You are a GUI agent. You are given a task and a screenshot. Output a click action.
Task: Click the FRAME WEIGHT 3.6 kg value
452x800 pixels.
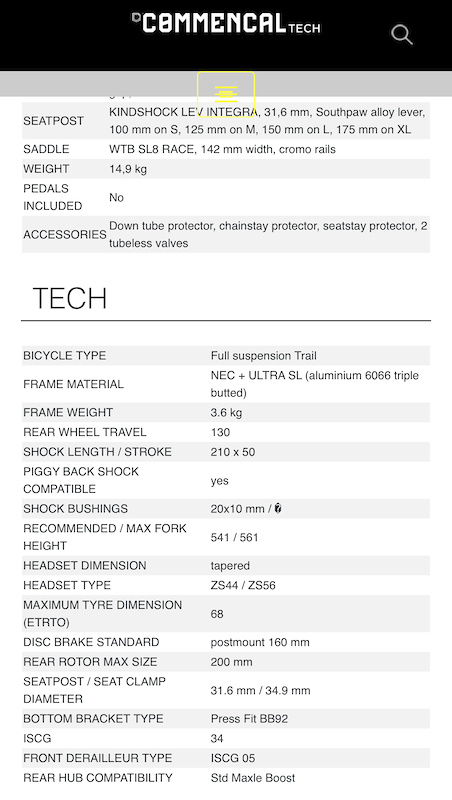pos(227,412)
